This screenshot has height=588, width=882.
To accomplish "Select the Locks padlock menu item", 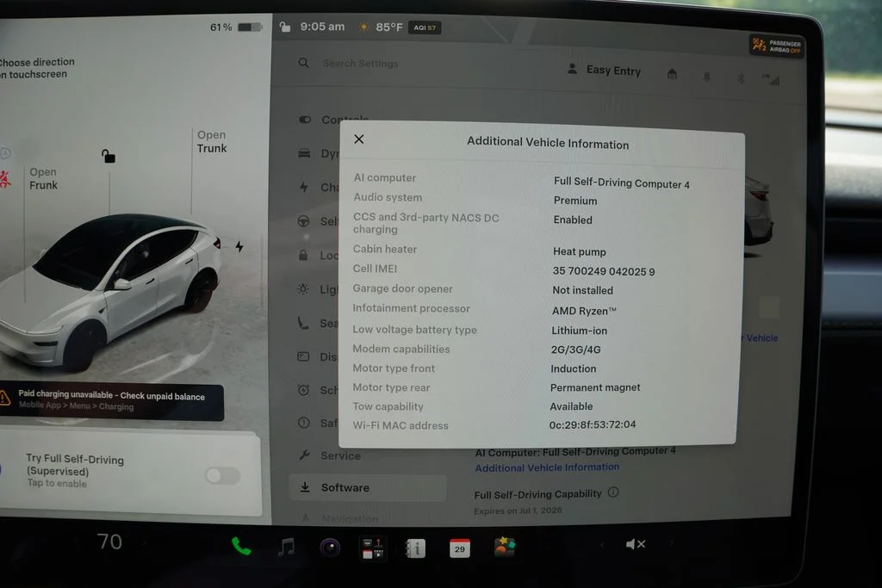I will point(319,256).
